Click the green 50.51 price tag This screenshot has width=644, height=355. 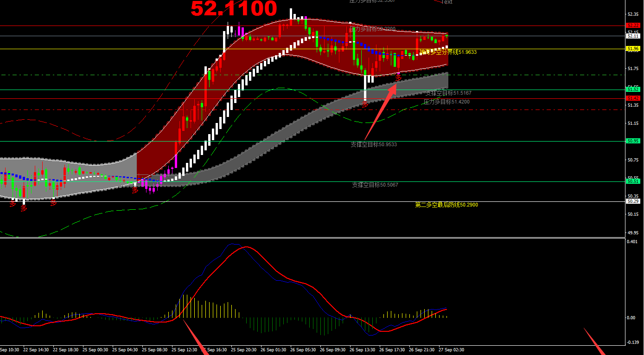[633, 181]
